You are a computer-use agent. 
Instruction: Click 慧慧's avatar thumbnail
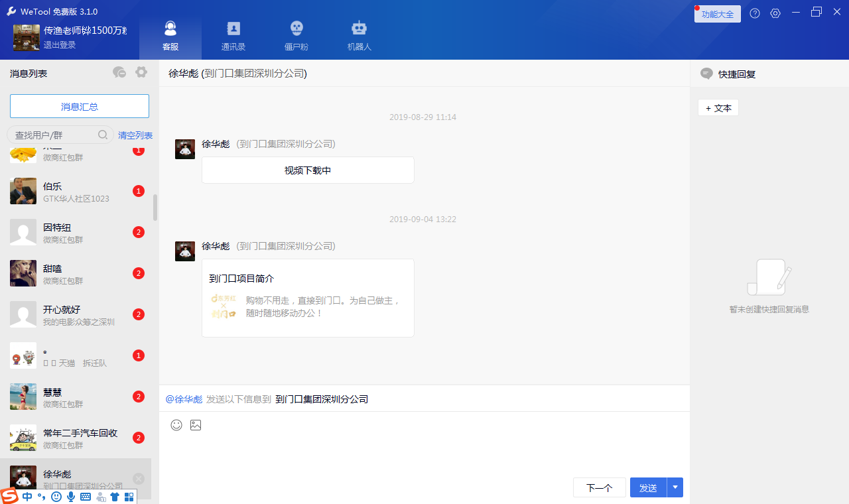(x=23, y=397)
